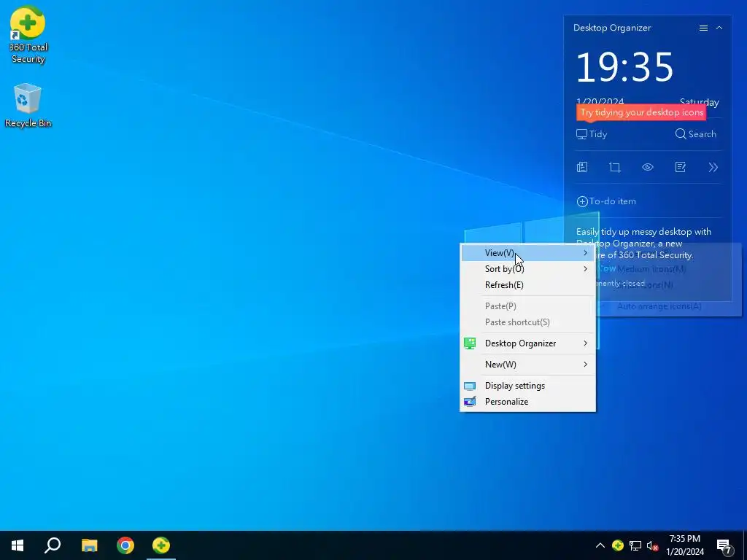This screenshot has width=747, height=560.
Task: Choose Refresh(E) from the context menu
Action: (528, 285)
